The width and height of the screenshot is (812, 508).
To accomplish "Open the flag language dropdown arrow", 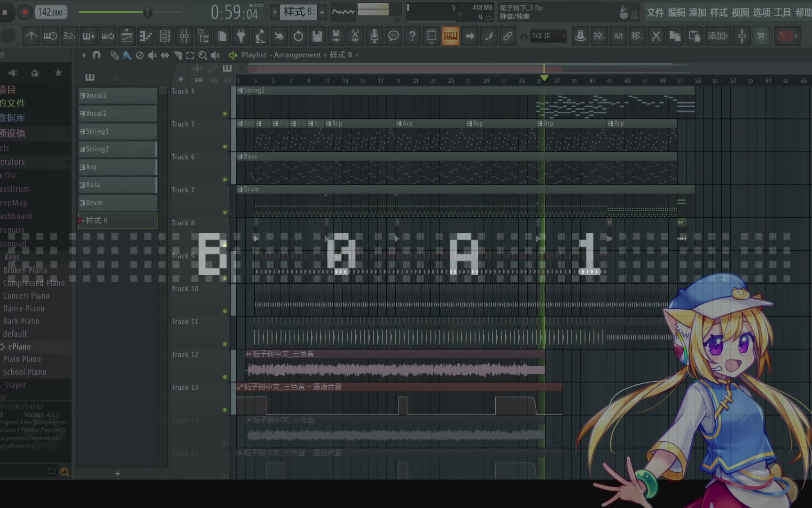I will click(x=796, y=36).
